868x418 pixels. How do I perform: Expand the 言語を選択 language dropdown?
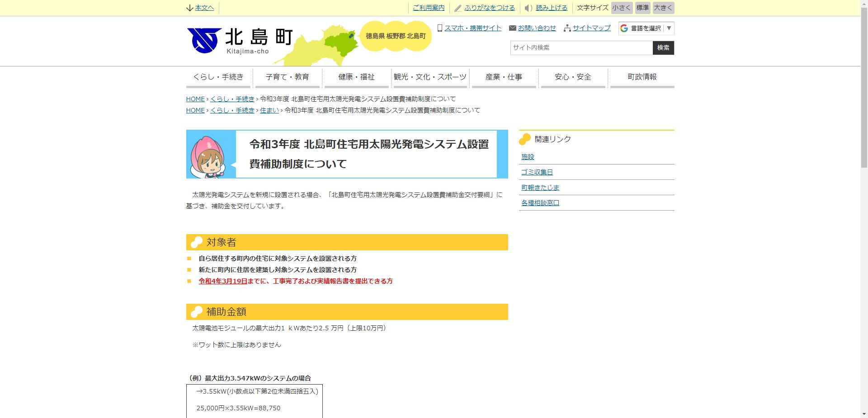[x=669, y=28]
